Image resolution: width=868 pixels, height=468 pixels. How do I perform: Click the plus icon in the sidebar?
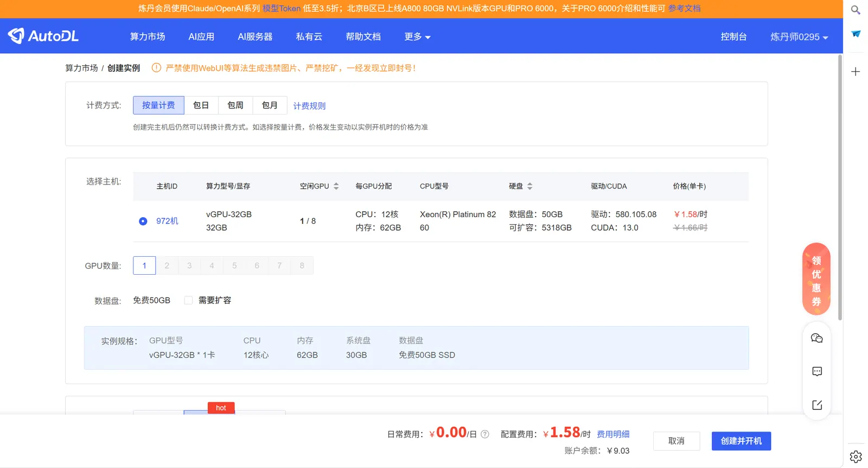pos(856,72)
